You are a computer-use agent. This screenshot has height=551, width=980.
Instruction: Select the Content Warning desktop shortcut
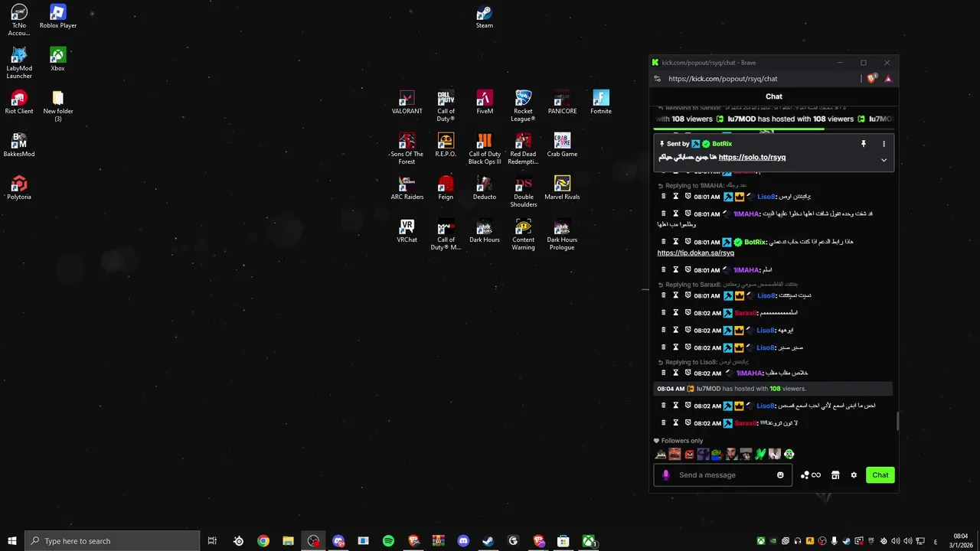[x=523, y=234]
